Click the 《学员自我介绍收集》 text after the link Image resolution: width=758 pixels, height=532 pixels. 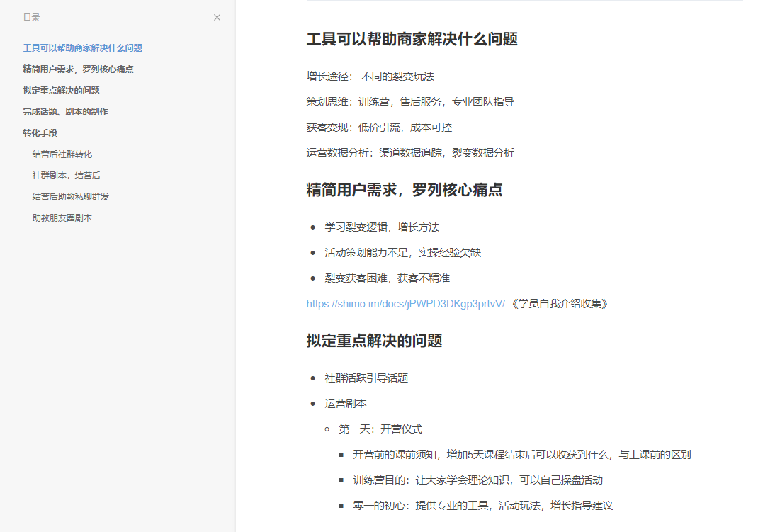click(x=559, y=304)
